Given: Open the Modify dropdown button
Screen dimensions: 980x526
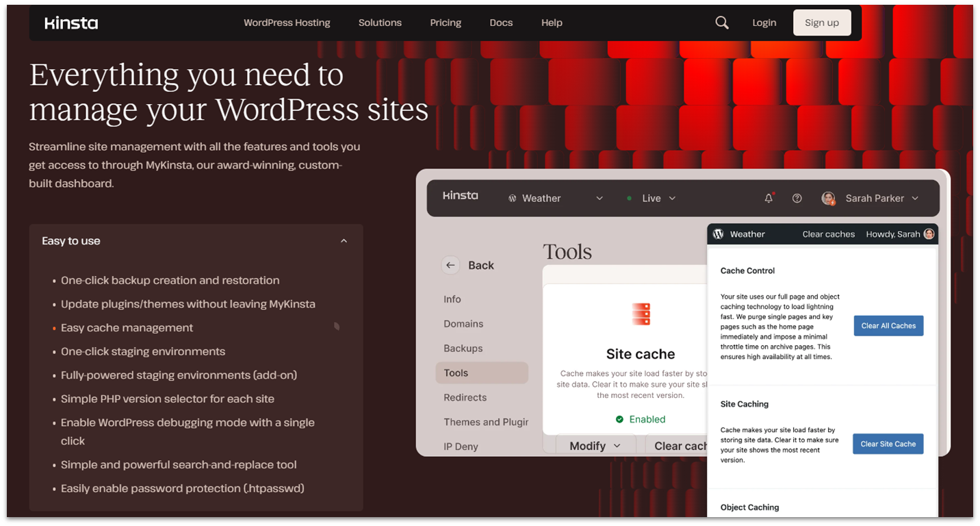Looking at the screenshot, I should point(595,446).
